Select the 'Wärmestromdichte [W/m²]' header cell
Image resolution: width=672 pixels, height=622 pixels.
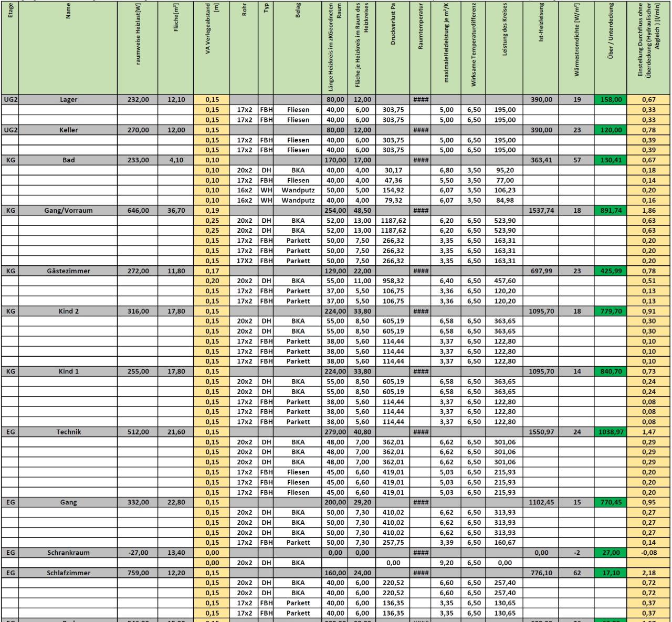(577, 47)
